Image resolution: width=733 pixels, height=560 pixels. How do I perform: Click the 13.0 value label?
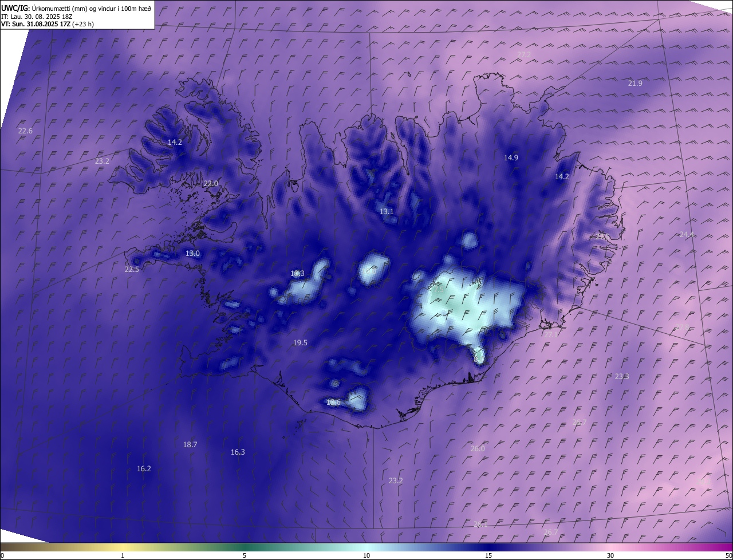coord(192,253)
